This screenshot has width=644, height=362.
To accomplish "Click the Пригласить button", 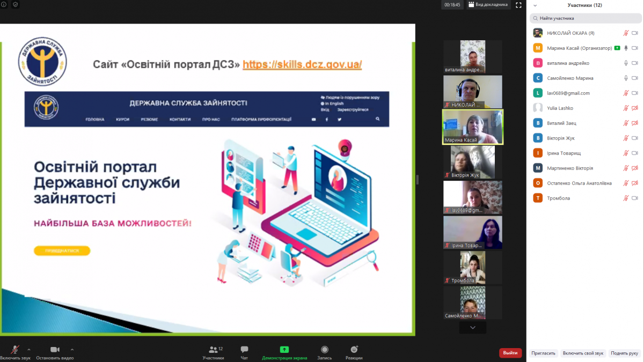I will click(x=543, y=353).
